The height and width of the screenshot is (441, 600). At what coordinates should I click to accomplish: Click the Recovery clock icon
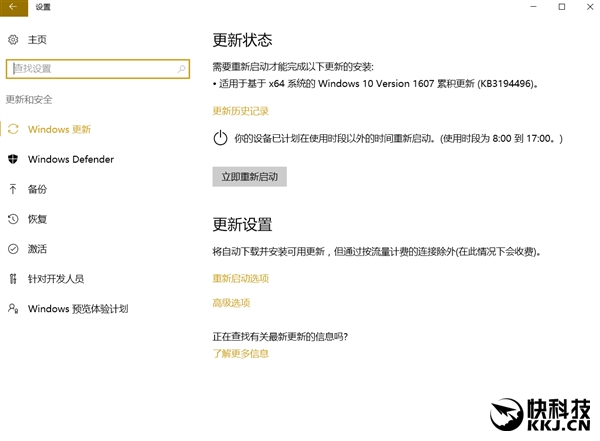tap(13, 219)
